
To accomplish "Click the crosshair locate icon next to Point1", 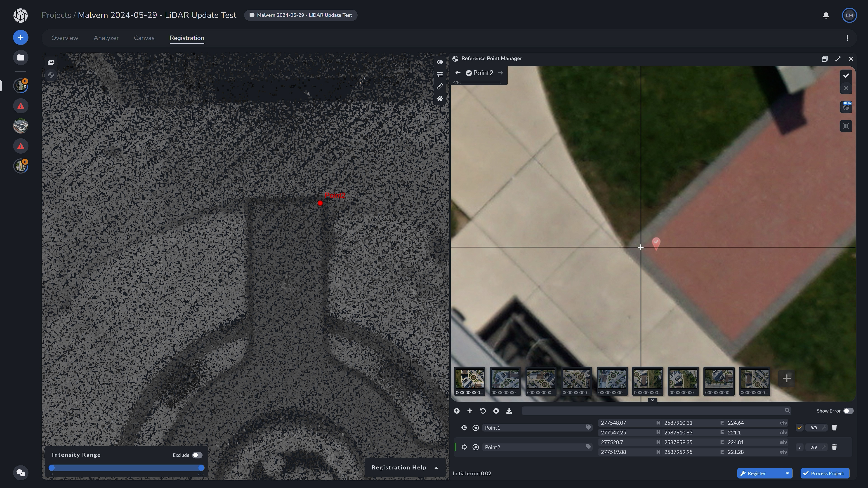I will [464, 427].
